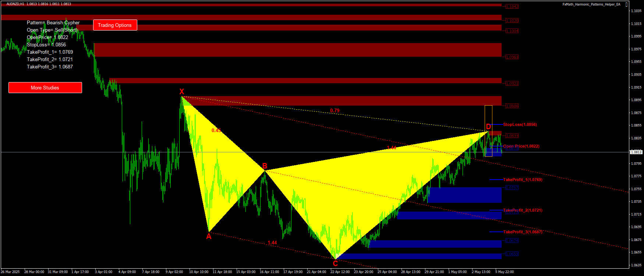Select the D point marker of the pattern
This screenshot has height=276, width=644.
[x=488, y=127]
